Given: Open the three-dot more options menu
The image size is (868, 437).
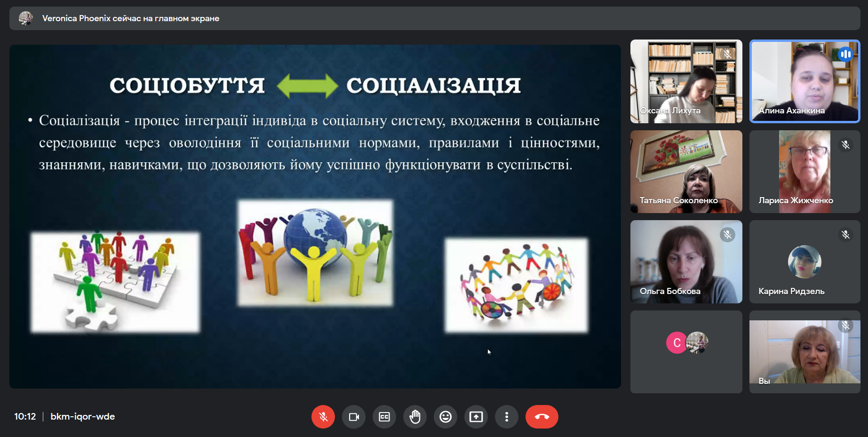Looking at the screenshot, I should click(507, 417).
